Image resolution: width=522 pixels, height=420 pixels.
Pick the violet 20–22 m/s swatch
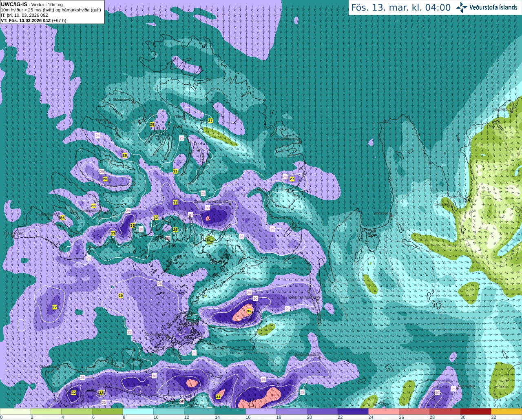322,411
